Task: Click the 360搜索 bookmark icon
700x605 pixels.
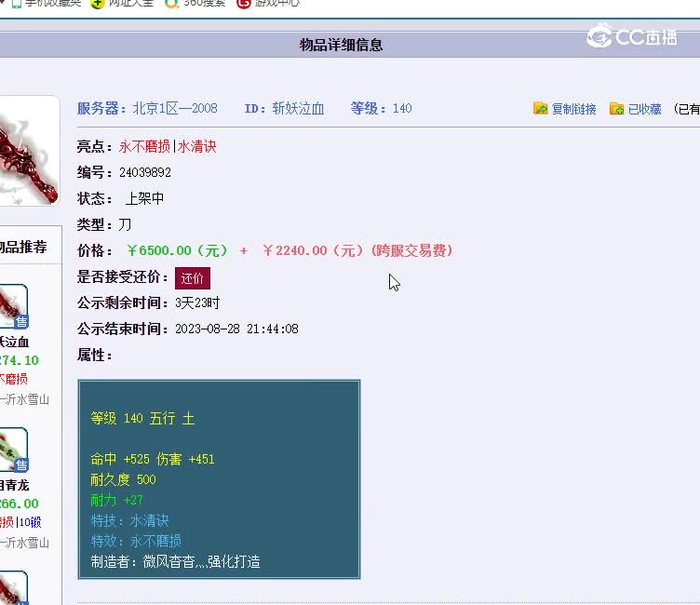Action: click(x=171, y=4)
